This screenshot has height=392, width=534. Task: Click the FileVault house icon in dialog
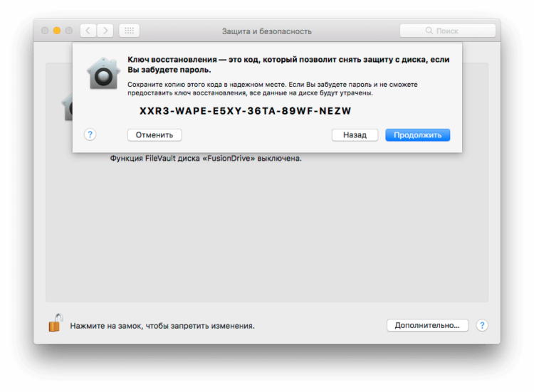[103, 73]
